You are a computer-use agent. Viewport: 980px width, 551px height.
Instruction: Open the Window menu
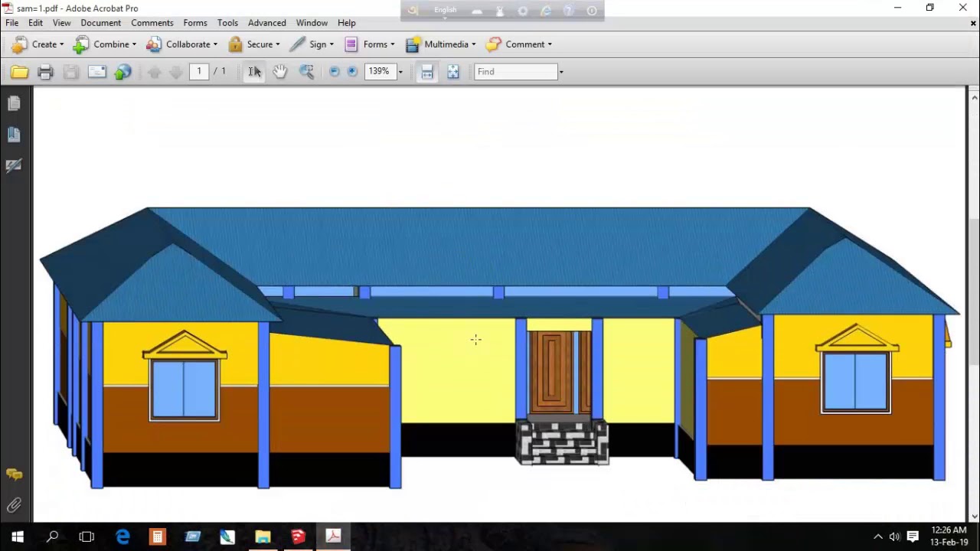coord(312,23)
